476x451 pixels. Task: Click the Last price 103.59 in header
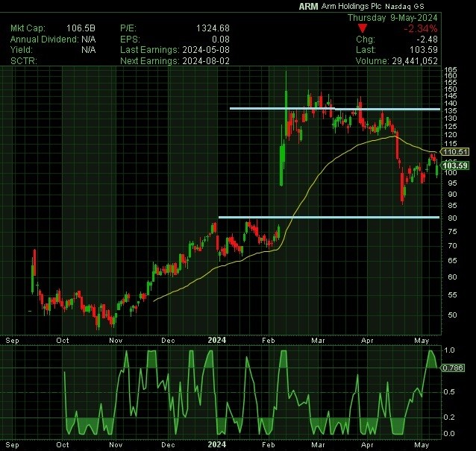(424, 50)
